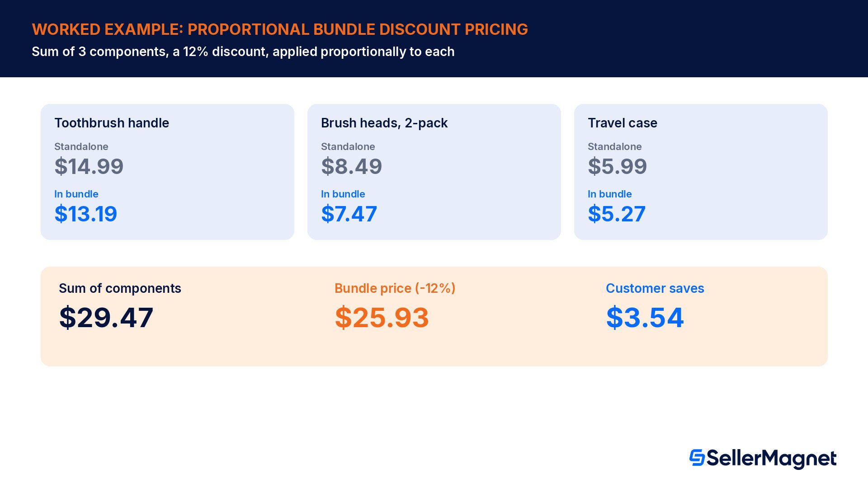868x488 pixels.
Task: Click the Bundle price (-12%) label
Action: (395, 288)
